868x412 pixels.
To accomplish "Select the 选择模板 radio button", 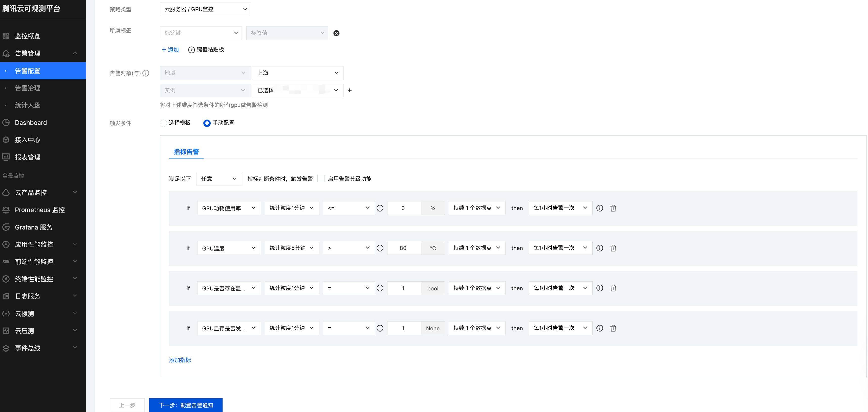I will click(x=163, y=123).
